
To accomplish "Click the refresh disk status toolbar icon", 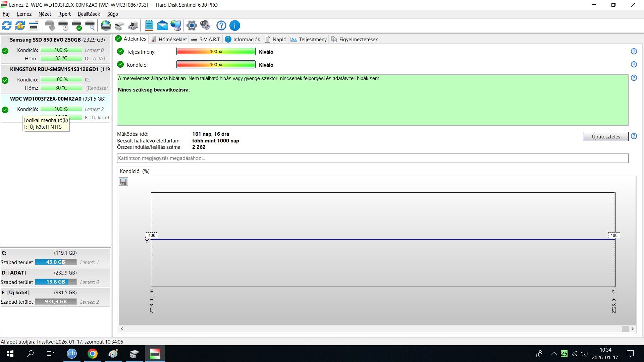I will pyautogui.click(x=7, y=25).
